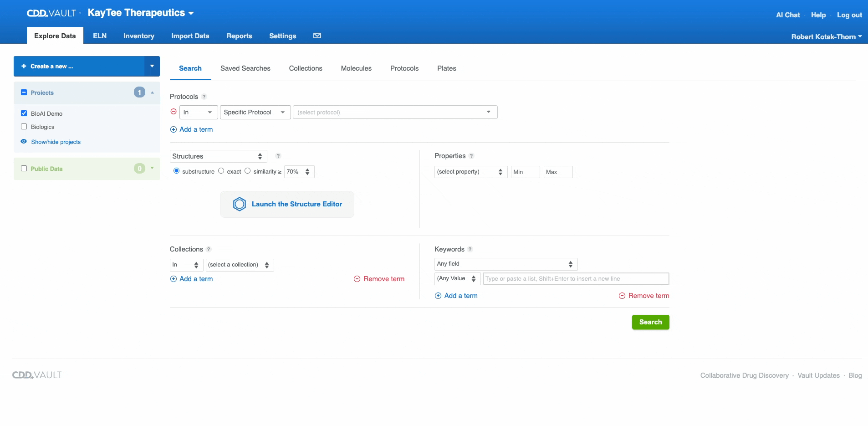Click the Collections help question mark icon
The width and height of the screenshot is (868, 426).
[x=209, y=249]
